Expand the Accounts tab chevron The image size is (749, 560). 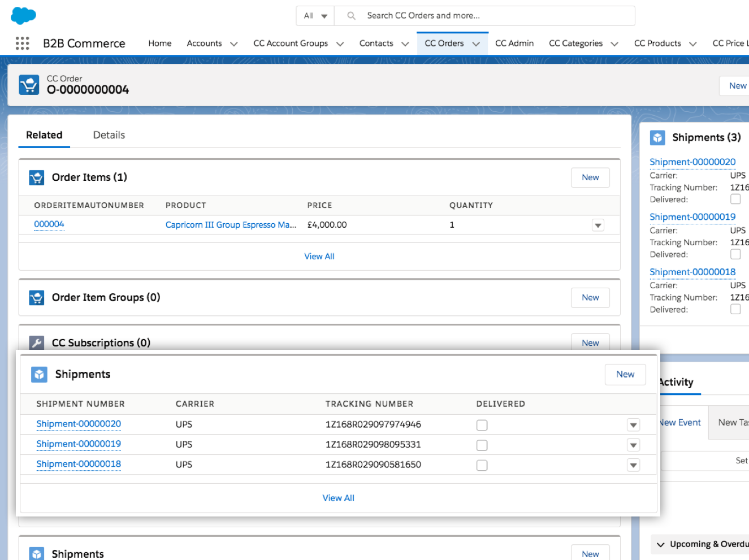click(x=234, y=44)
